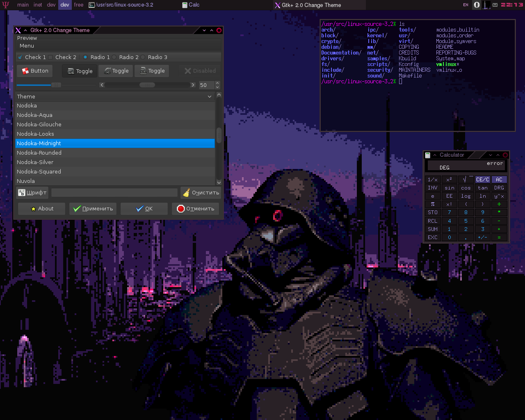Click the clock in the top panel
Screen dimensions: 525x420
click(512, 5)
